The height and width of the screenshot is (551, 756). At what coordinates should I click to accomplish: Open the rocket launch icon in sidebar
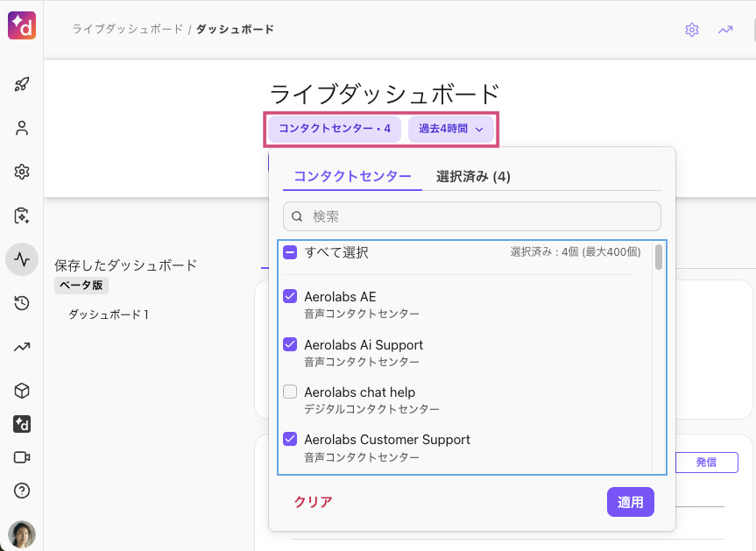pyautogui.click(x=22, y=84)
